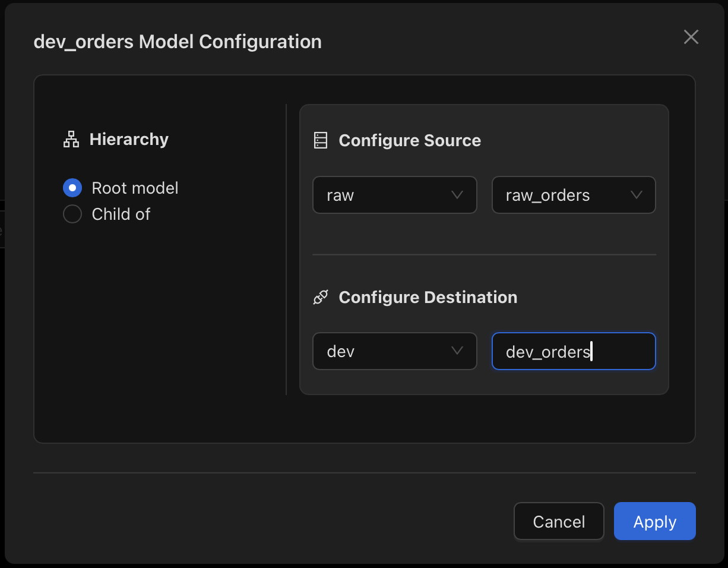The image size is (728, 568).
Task: Click the Apply button
Action: click(x=655, y=522)
